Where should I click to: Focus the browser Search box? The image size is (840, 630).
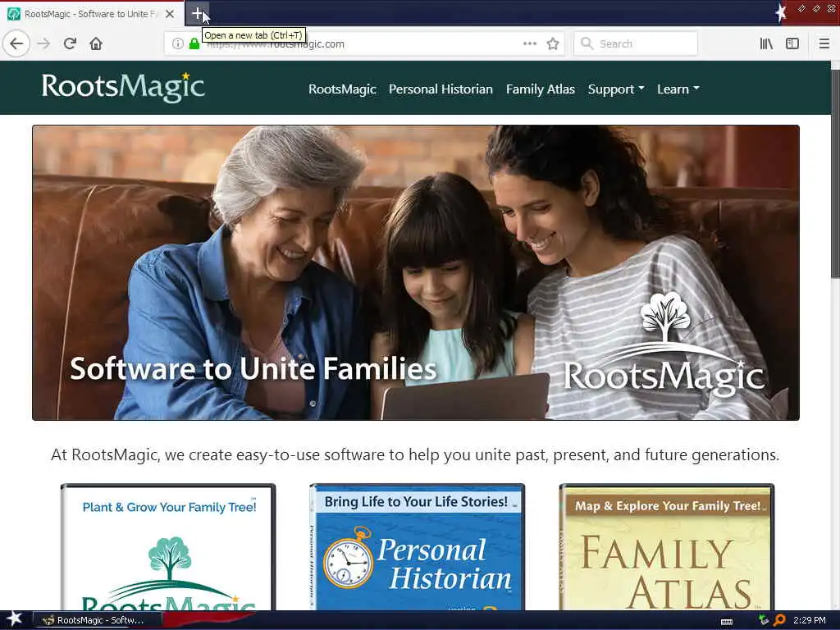[636, 43]
